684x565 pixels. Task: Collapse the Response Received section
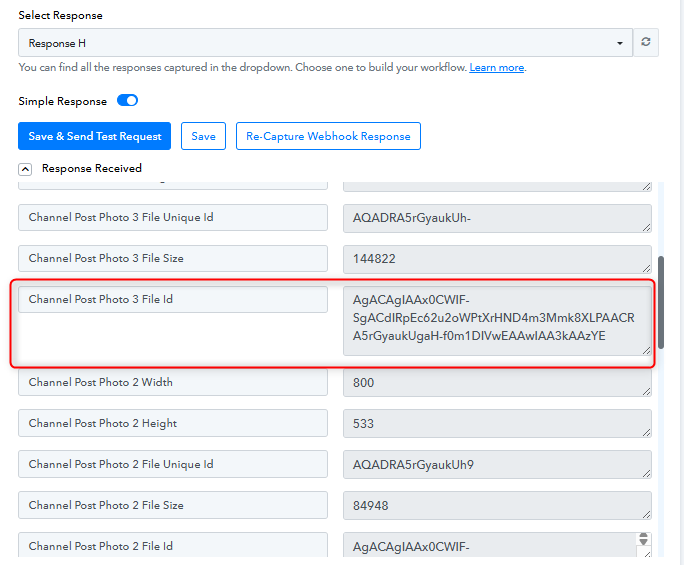pyautogui.click(x=25, y=169)
